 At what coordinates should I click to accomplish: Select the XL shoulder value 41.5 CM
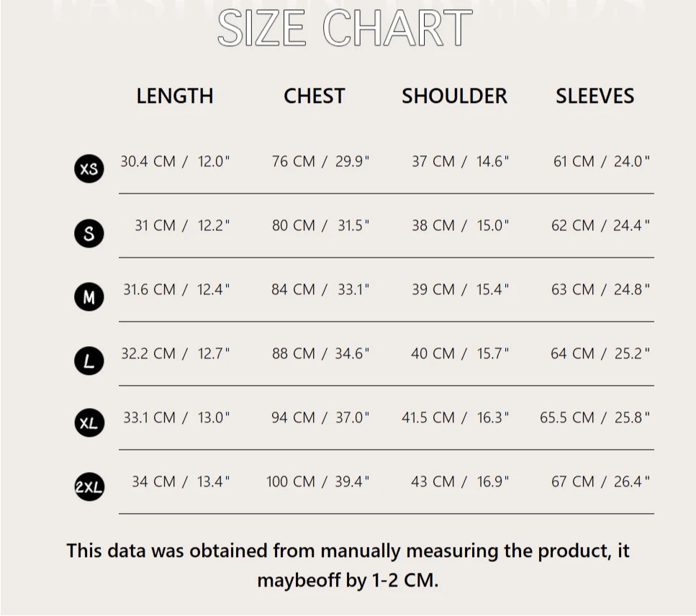[x=428, y=417]
